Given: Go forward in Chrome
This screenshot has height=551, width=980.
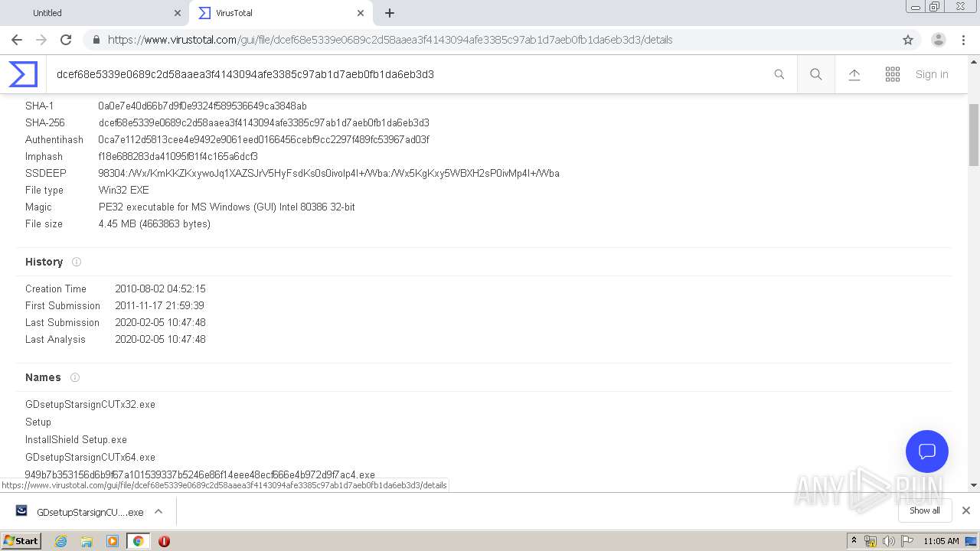Looking at the screenshot, I should pos(41,40).
